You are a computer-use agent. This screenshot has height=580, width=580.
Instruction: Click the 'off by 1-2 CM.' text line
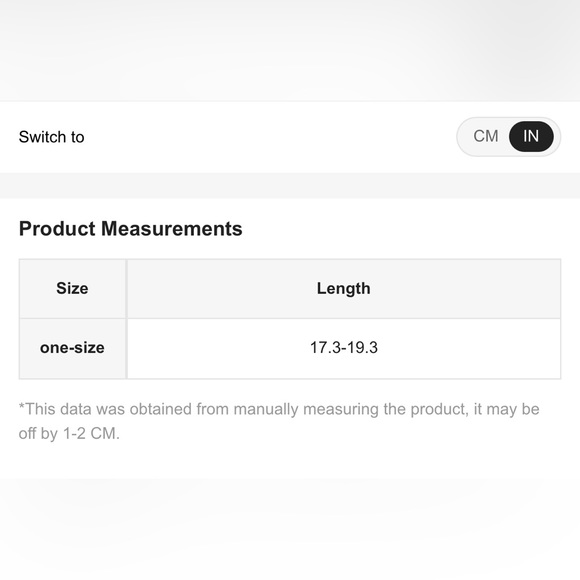(x=69, y=434)
